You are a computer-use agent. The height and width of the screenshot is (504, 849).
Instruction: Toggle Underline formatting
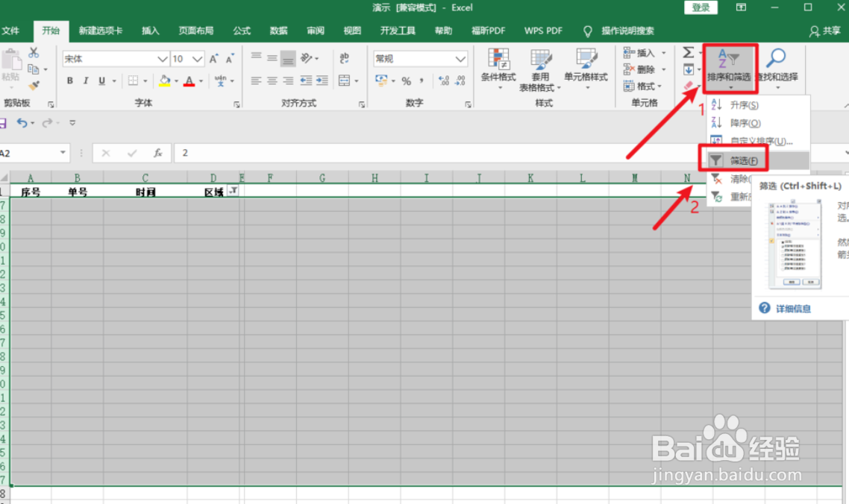tap(101, 81)
